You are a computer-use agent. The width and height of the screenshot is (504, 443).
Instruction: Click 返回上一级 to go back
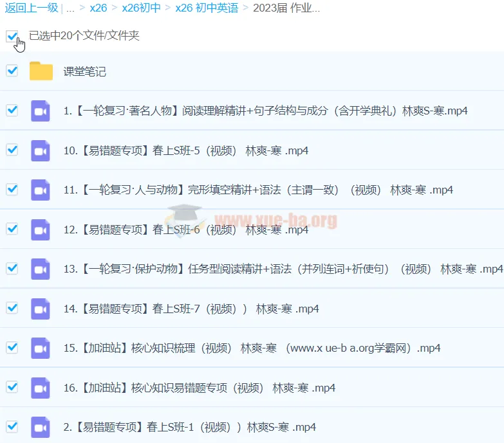coord(30,8)
